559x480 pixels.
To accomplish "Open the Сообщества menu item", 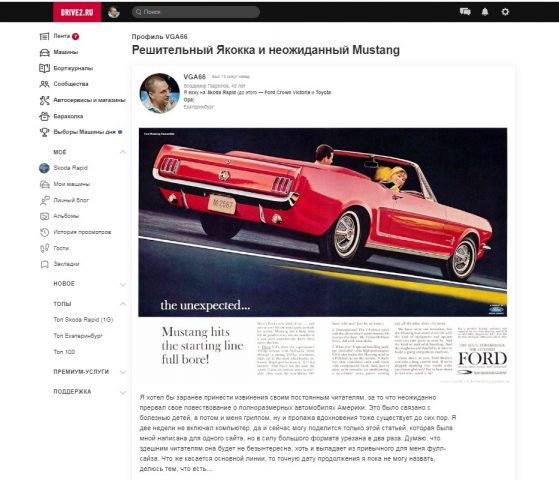I will pyautogui.click(x=71, y=84).
